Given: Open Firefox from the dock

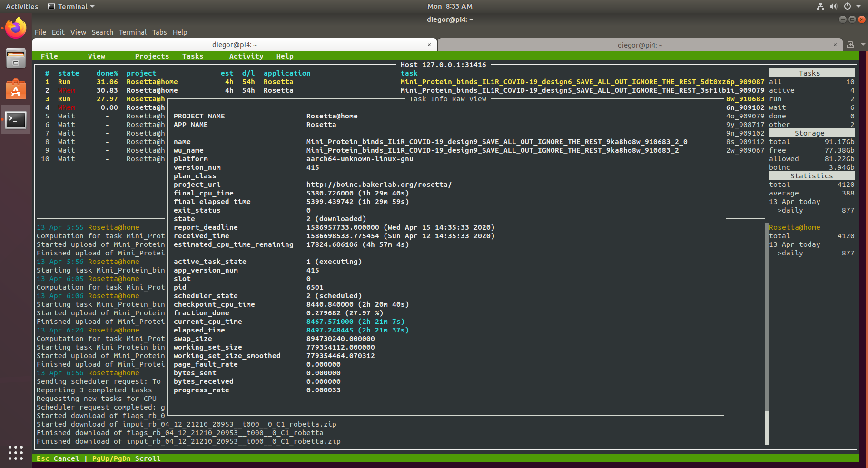Looking at the screenshot, I should tap(16, 28).
